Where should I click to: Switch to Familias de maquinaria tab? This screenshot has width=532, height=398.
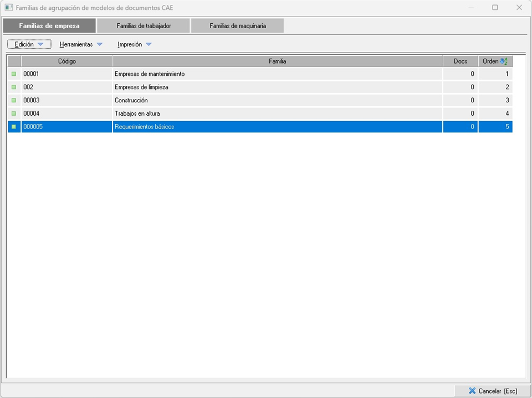237,26
